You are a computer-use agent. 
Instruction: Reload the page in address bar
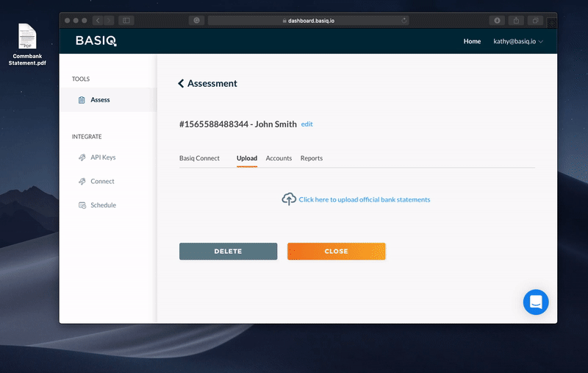tap(404, 21)
